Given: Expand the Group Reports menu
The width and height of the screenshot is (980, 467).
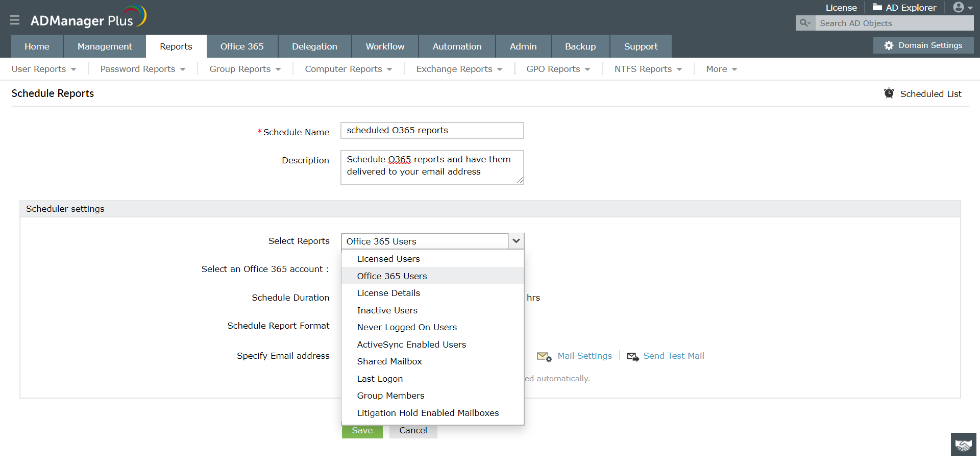Looking at the screenshot, I should pos(245,69).
